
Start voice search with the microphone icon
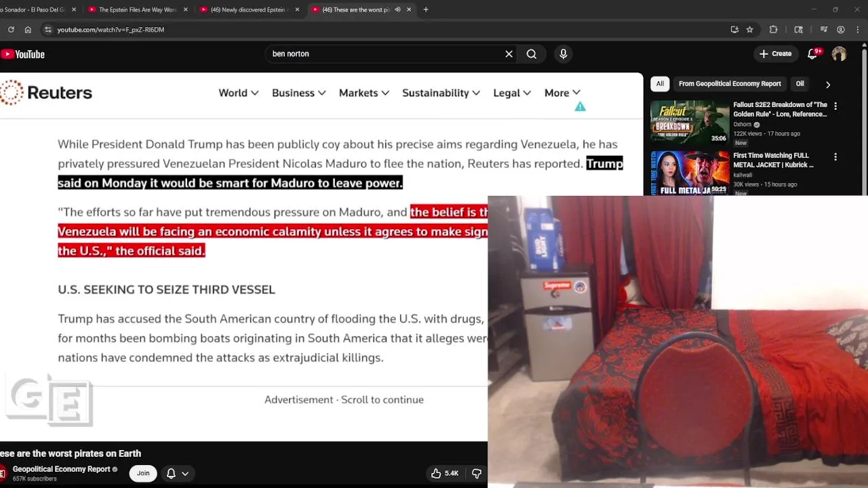pos(563,54)
